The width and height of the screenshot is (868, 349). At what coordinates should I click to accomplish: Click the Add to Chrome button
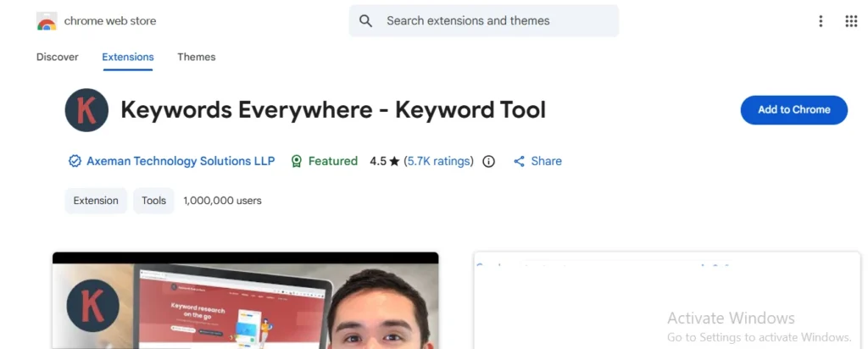793,109
